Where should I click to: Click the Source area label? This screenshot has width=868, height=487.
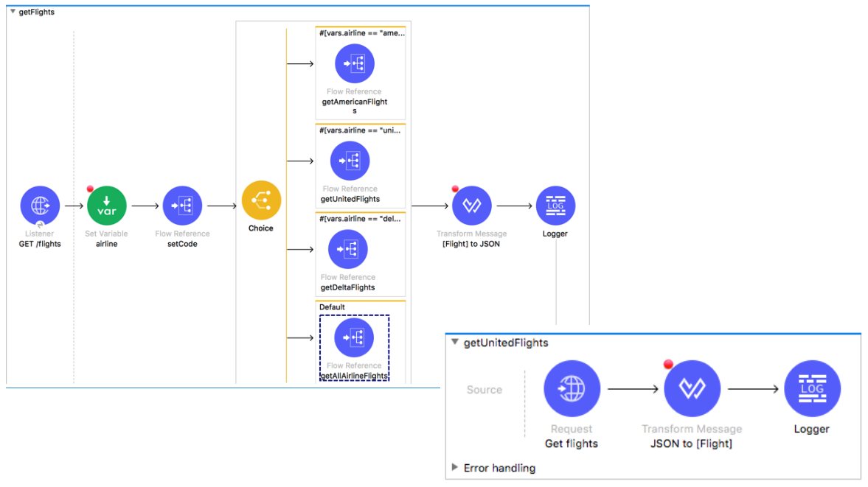485,390
